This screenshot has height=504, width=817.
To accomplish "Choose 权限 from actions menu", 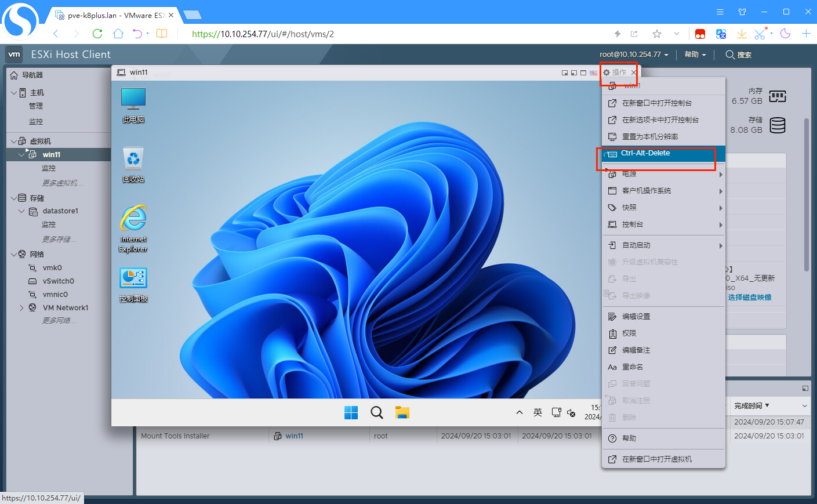I will (663, 333).
